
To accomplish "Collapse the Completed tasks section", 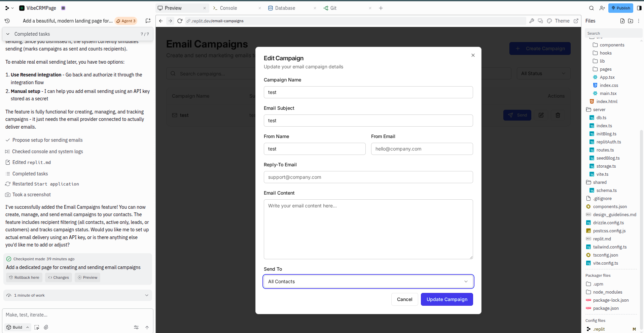I will 8,34.
